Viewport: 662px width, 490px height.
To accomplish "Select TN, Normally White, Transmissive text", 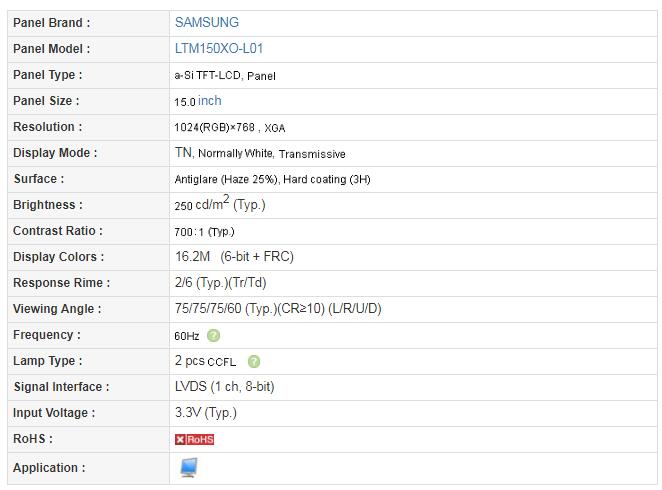I will (260, 153).
